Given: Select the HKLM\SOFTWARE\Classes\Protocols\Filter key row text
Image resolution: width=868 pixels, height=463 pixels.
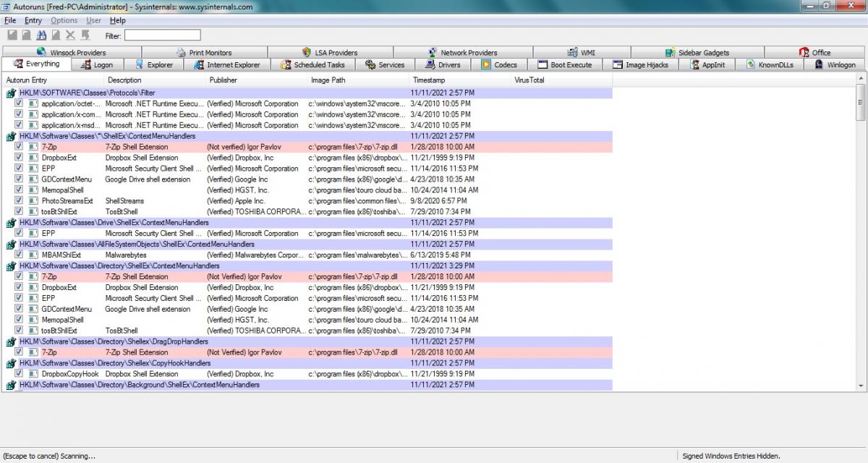Looking at the screenshot, I should pos(88,93).
